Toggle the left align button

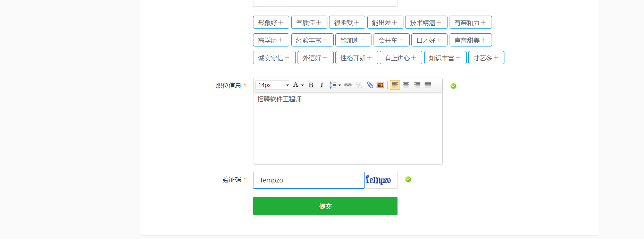[x=395, y=85]
